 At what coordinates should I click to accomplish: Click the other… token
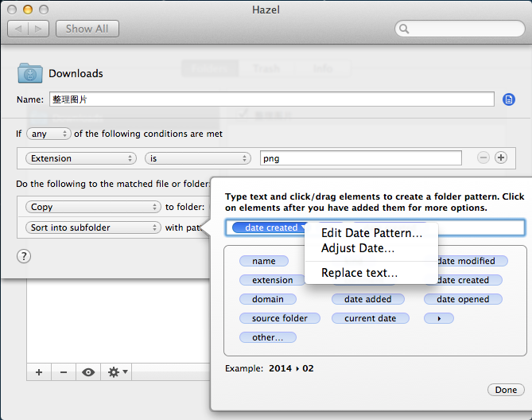point(268,337)
